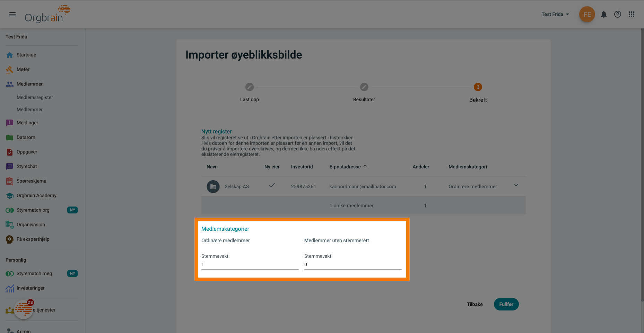Open the Medlemmer submenu item

(x=29, y=109)
